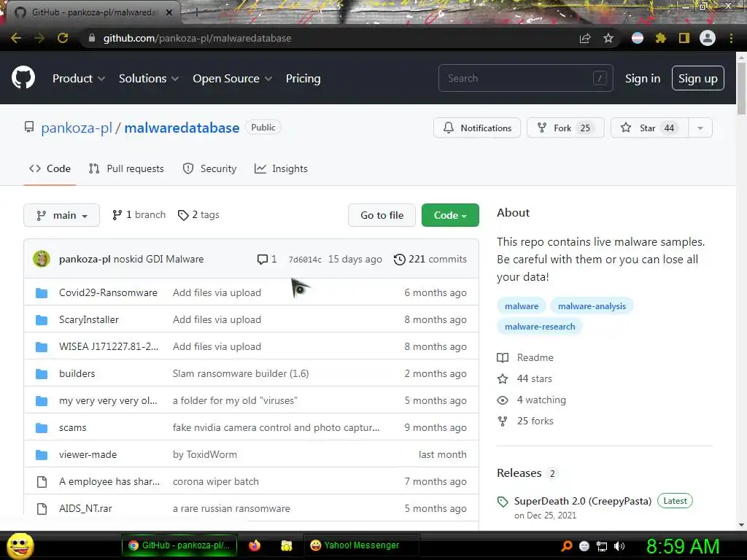This screenshot has width=747, height=560.
Task: Open the GitHub octocat logo home
Action: click(23, 77)
